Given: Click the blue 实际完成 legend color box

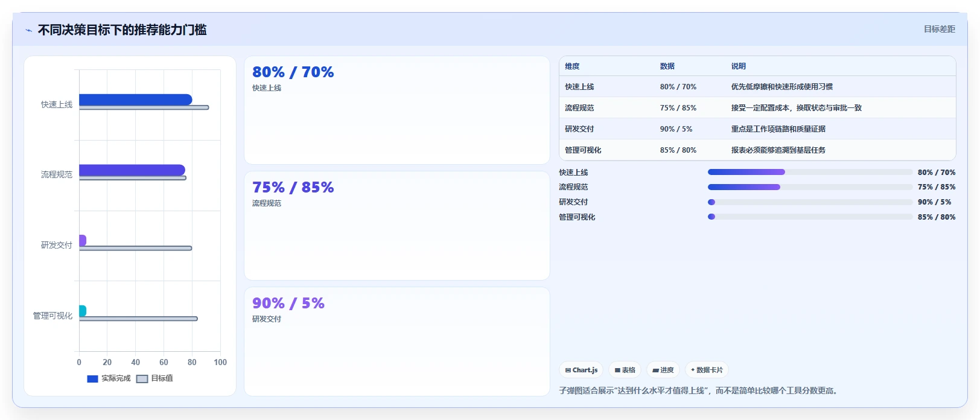Looking at the screenshot, I should tap(92, 379).
